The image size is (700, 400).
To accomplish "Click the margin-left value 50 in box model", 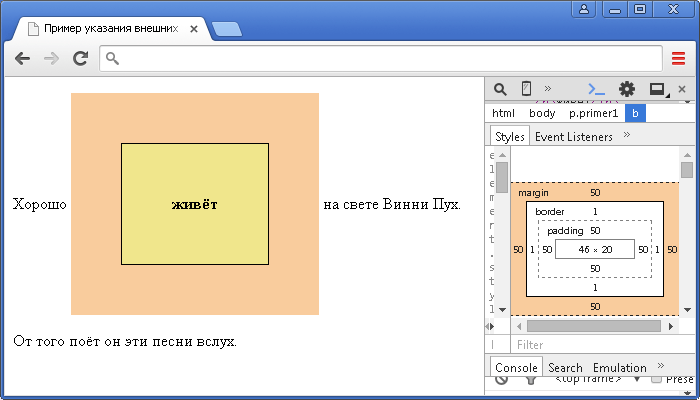I will 518,250.
